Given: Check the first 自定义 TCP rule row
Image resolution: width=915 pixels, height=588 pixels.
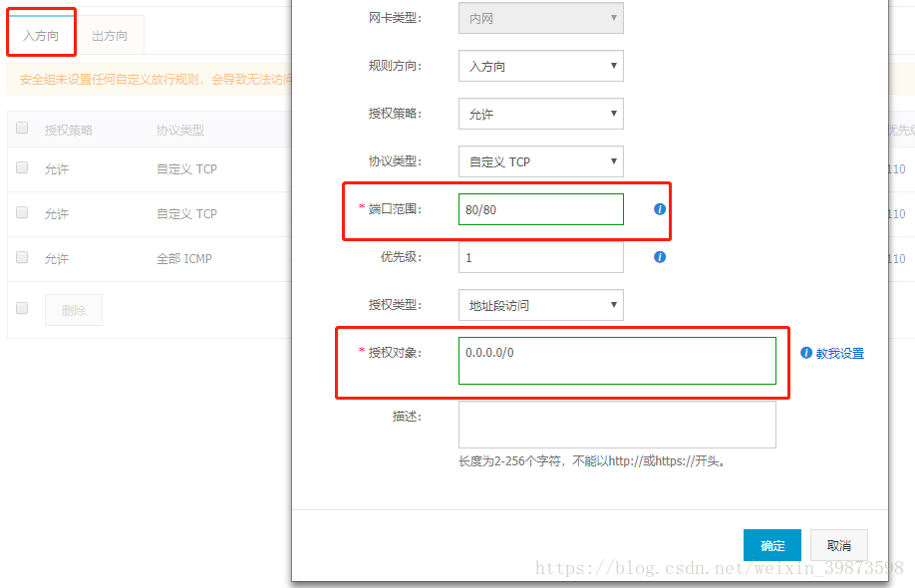Looking at the screenshot, I should (x=22, y=168).
